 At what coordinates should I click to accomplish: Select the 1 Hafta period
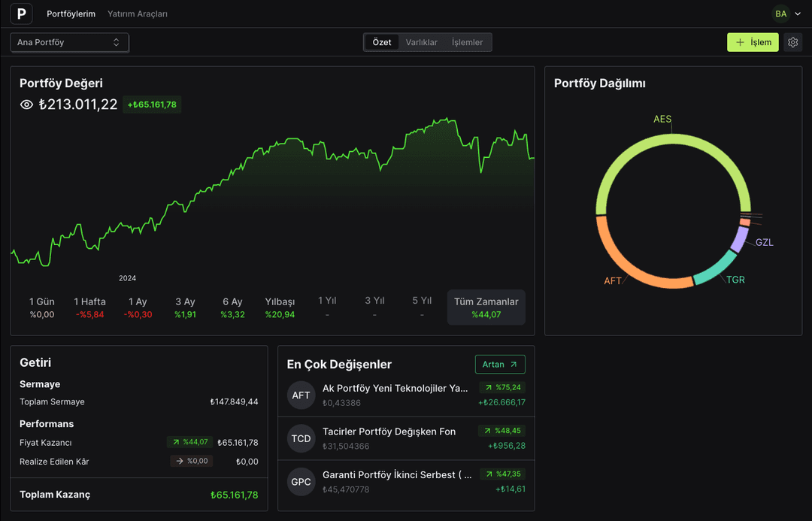click(x=89, y=307)
